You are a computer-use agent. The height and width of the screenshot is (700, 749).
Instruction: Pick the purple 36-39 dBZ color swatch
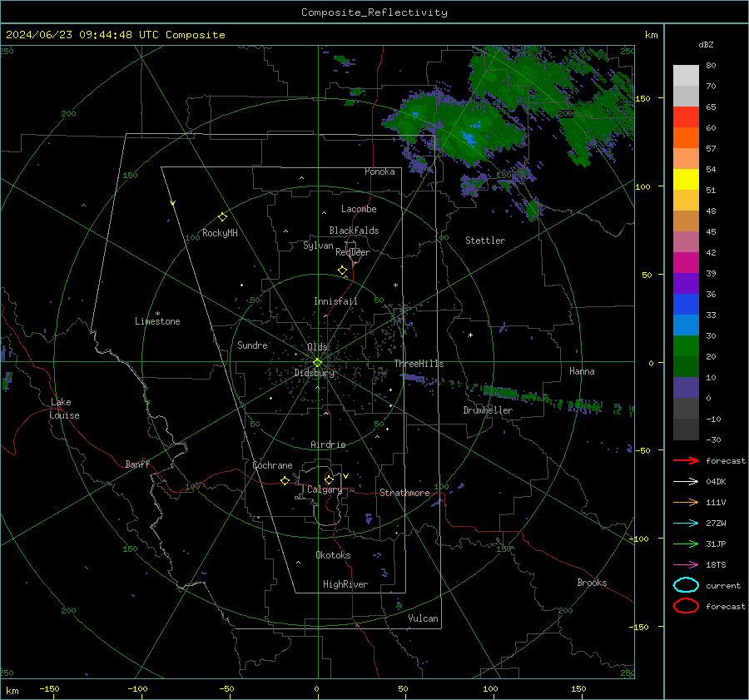pos(686,283)
